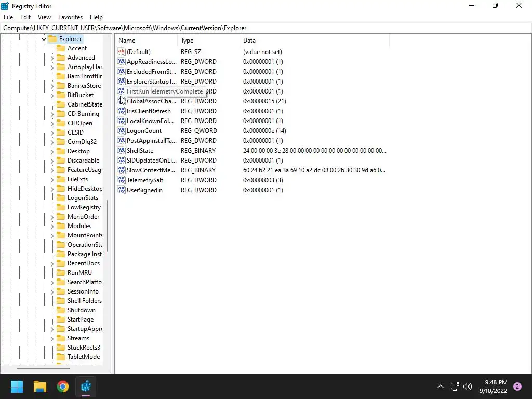This screenshot has width=532, height=399.
Task: Select the GlobalAssocCha... value name
Action: (151, 101)
